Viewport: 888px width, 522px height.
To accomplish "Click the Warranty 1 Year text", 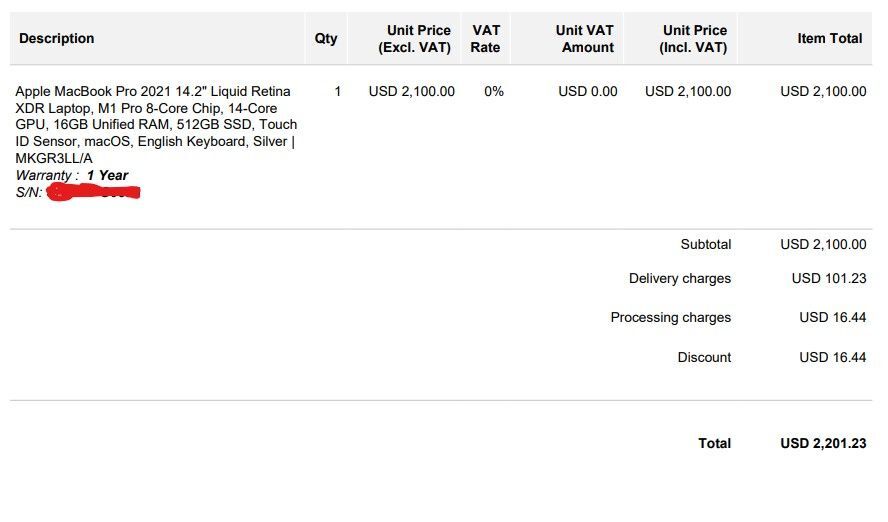I will pos(72,175).
